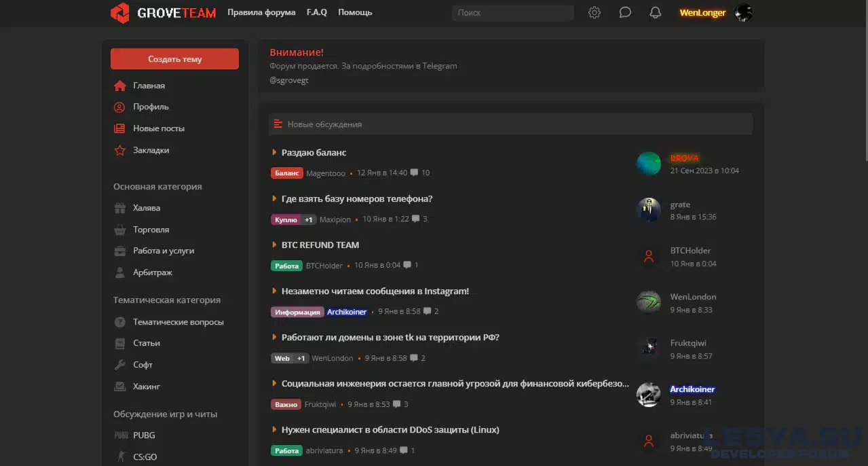Open settings gear icon in header

pyautogui.click(x=595, y=13)
